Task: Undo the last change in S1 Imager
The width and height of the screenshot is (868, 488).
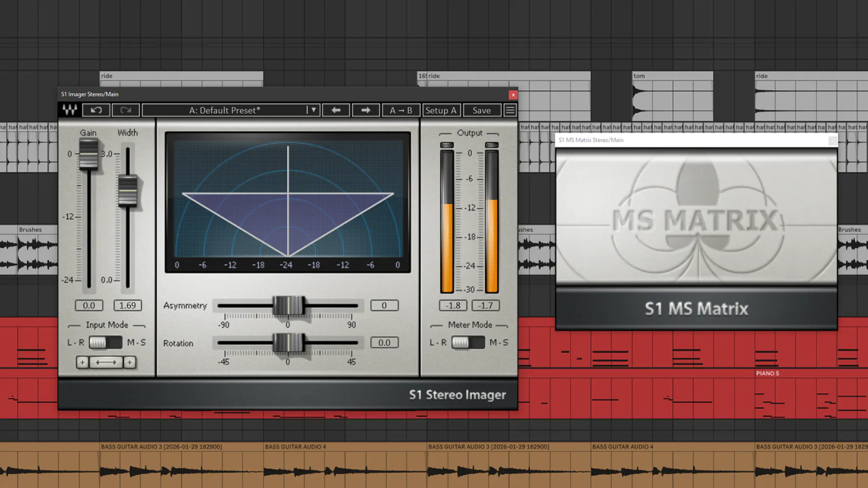Action: click(96, 110)
